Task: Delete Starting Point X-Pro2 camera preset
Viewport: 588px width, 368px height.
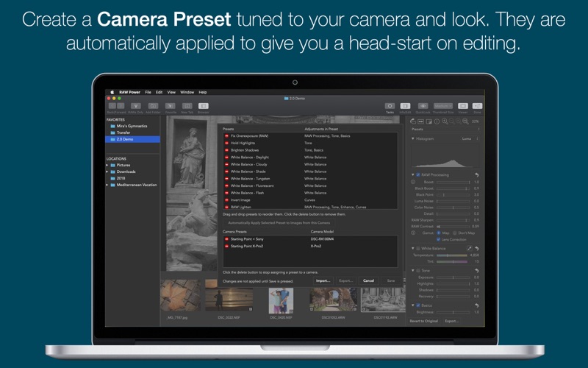Action: point(227,246)
